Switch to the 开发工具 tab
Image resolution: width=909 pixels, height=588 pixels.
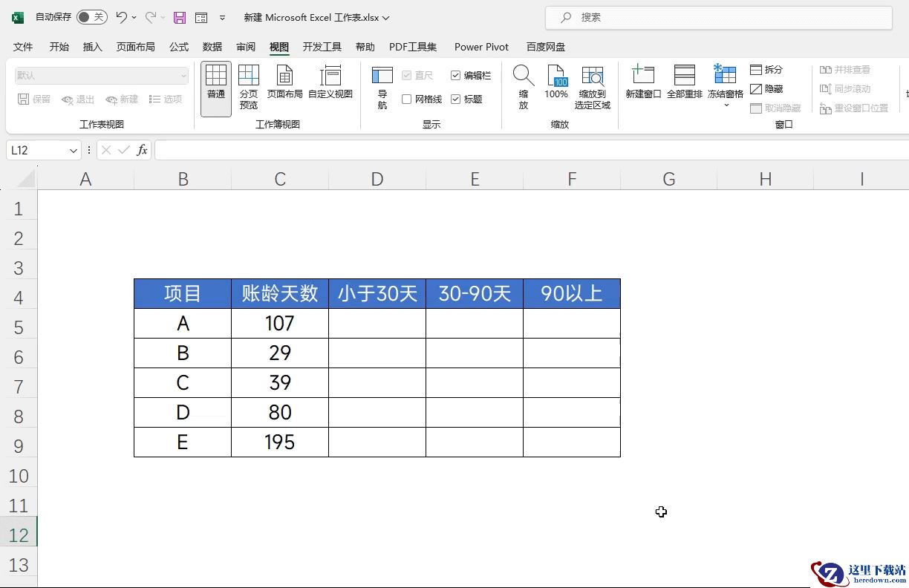pyautogui.click(x=322, y=47)
